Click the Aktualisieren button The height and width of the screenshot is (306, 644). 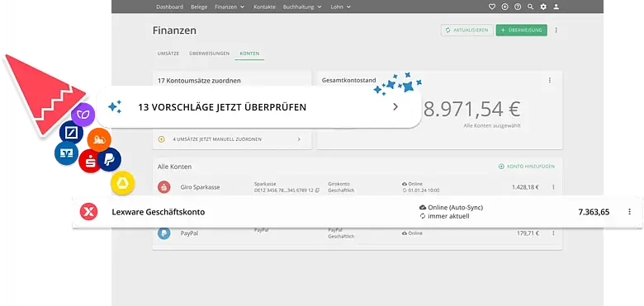click(467, 31)
